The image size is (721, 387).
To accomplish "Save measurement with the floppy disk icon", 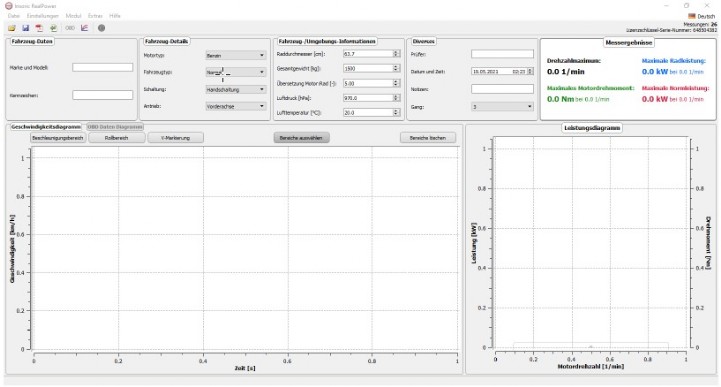I will click(x=26, y=28).
